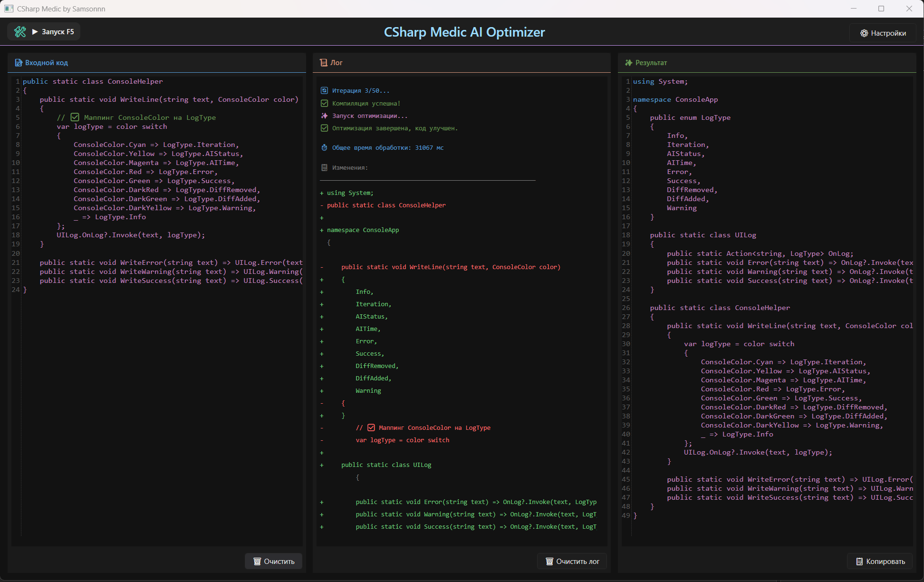Open Настройки settings with gear icon
The height and width of the screenshot is (582, 924).
(x=883, y=33)
